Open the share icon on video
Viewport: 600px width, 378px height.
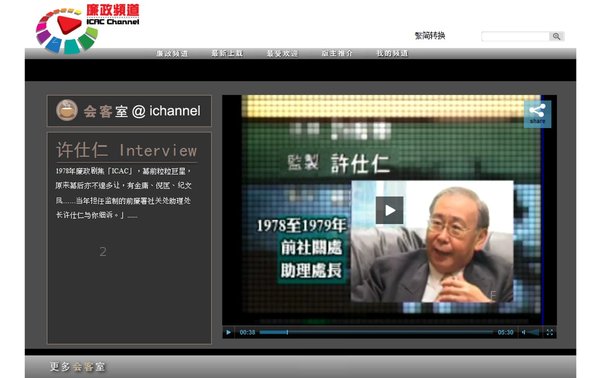tap(537, 114)
